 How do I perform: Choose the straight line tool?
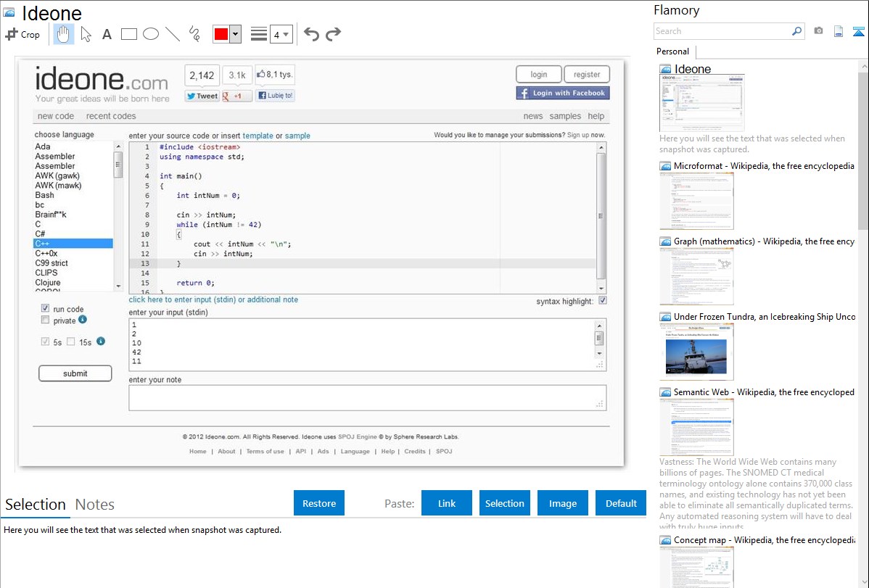point(173,34)
